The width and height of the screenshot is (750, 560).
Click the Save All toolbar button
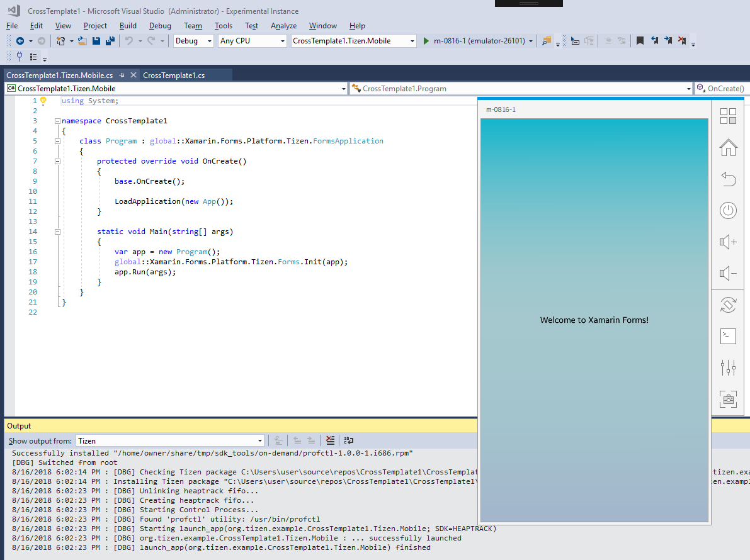click(110, 41)
